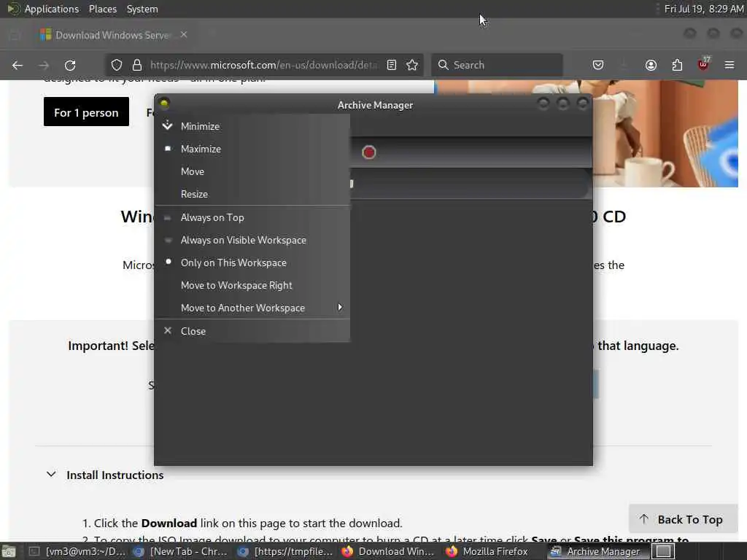This screenshot has height=560, width=747.
Task: Switch to New Tab - Chromium taskbar item
Action: pyautogui.click(x=182, y=551)
